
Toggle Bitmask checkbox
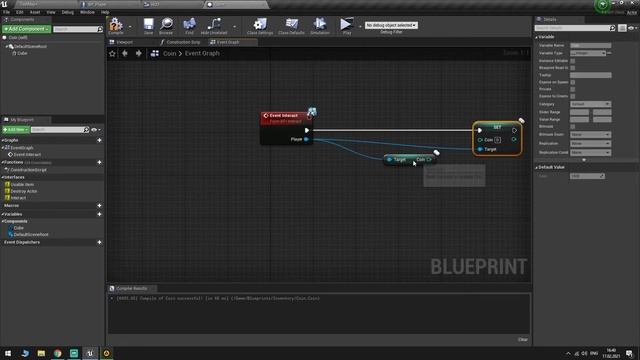573,127
